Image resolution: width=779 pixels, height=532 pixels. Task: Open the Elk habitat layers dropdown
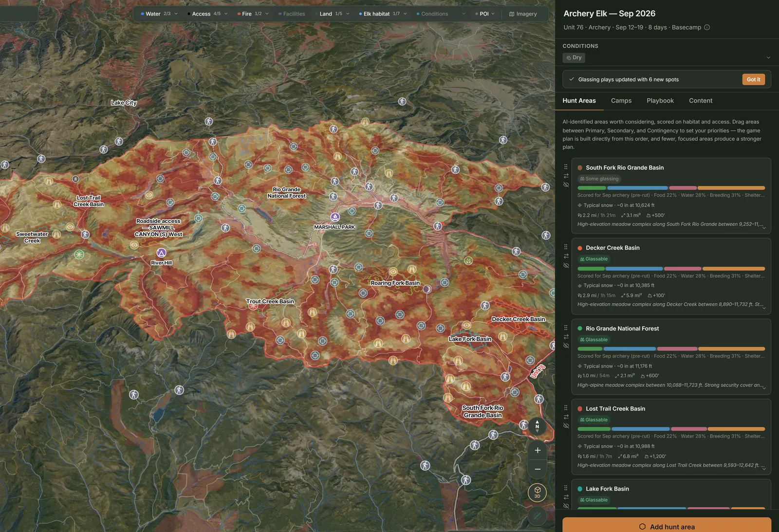(383, 14)
